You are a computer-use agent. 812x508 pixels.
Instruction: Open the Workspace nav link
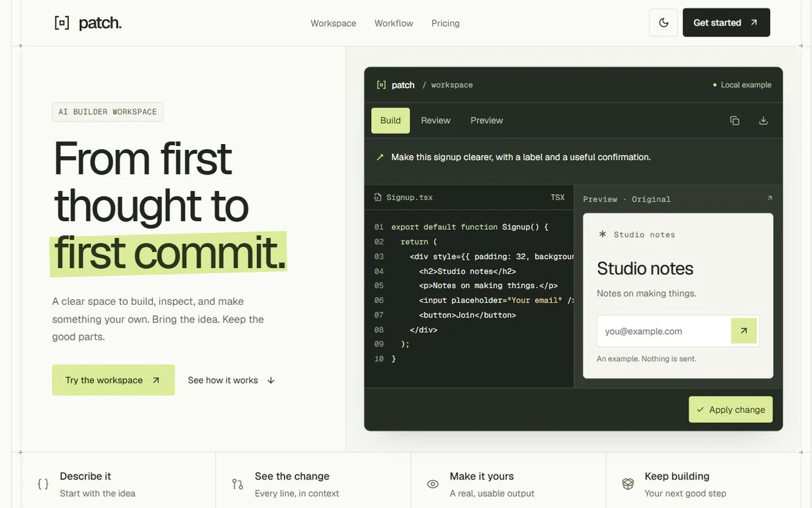click(333, 23)
